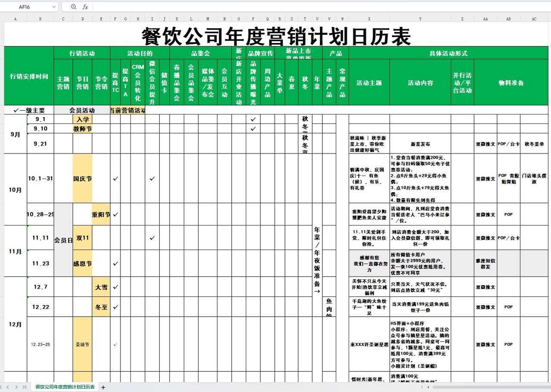Select the 餐饮公司年度营销计划日历表 sheet tab

[x=65, y=387]
